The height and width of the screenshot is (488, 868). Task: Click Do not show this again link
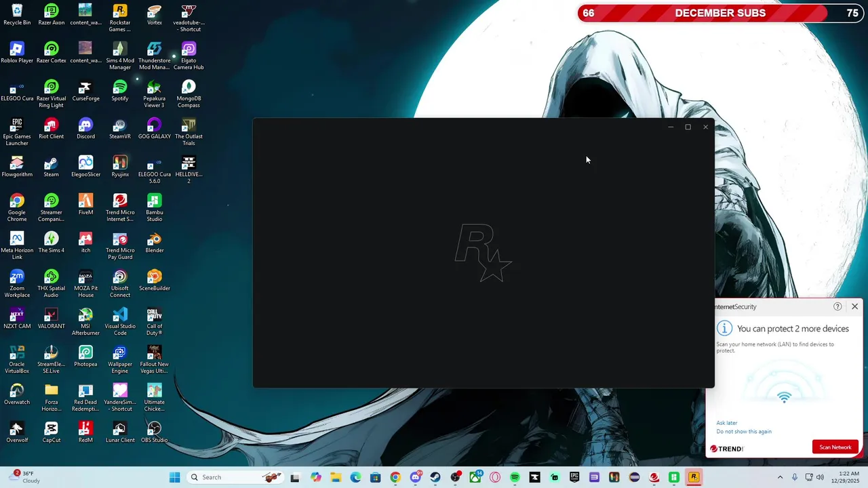[744, 432]
